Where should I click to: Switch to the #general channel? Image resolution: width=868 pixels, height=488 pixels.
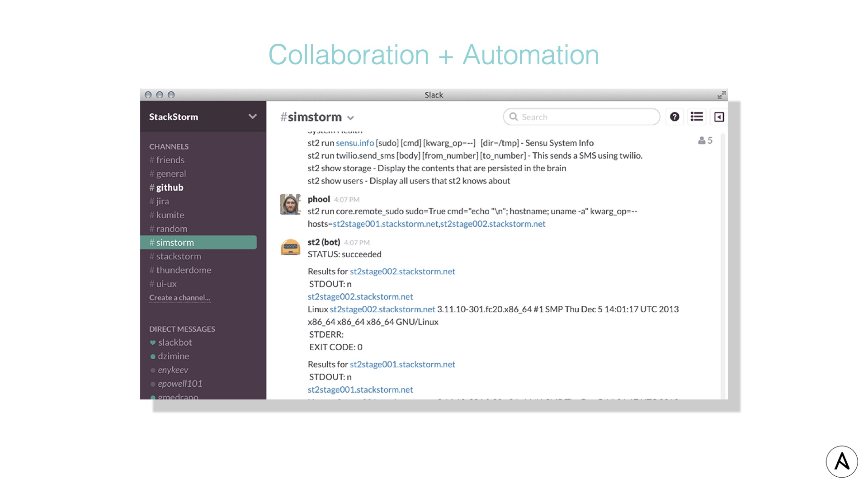[x=168, y=174]
